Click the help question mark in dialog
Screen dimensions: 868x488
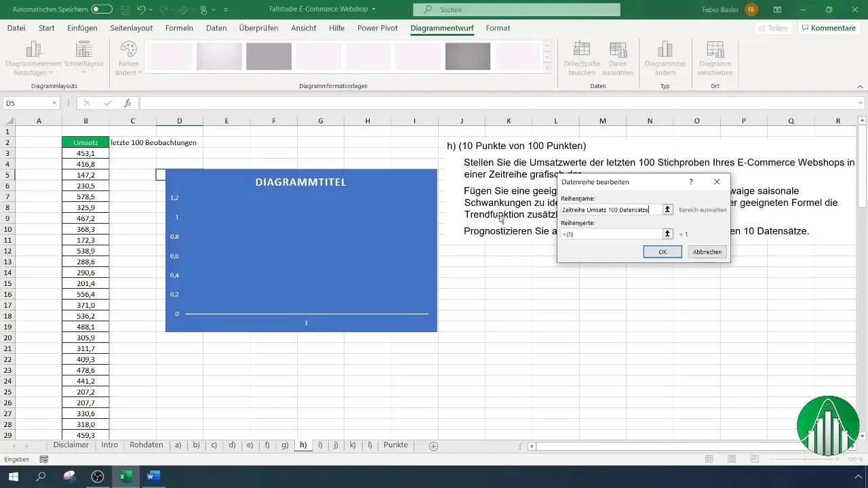(691, 182)
